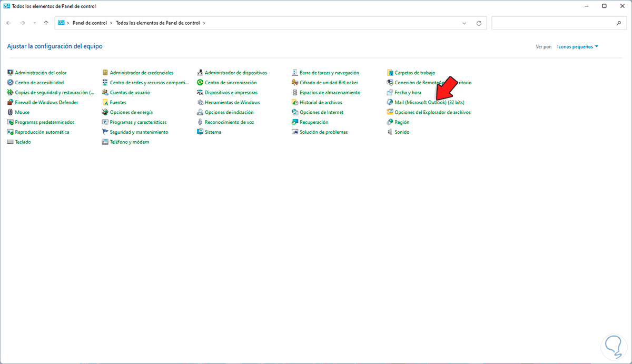The width and height of the screenshot is (632, 364).
Task: Launch Administrador de dispositivos
Action: point(237,72)
